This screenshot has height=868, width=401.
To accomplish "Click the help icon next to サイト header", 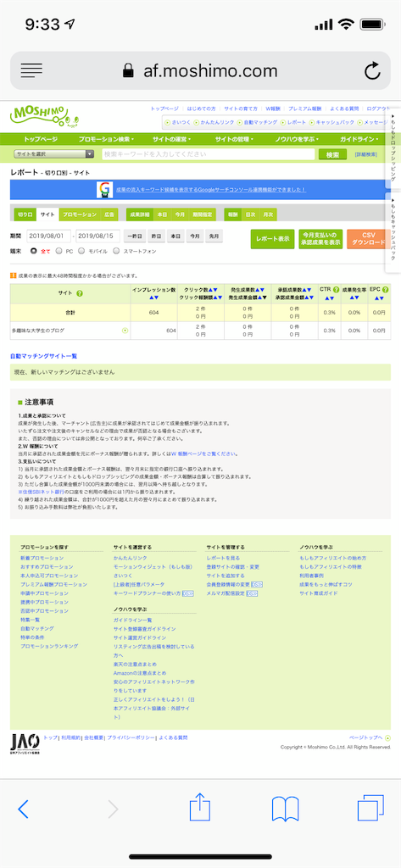I will [x=80, y=293].
